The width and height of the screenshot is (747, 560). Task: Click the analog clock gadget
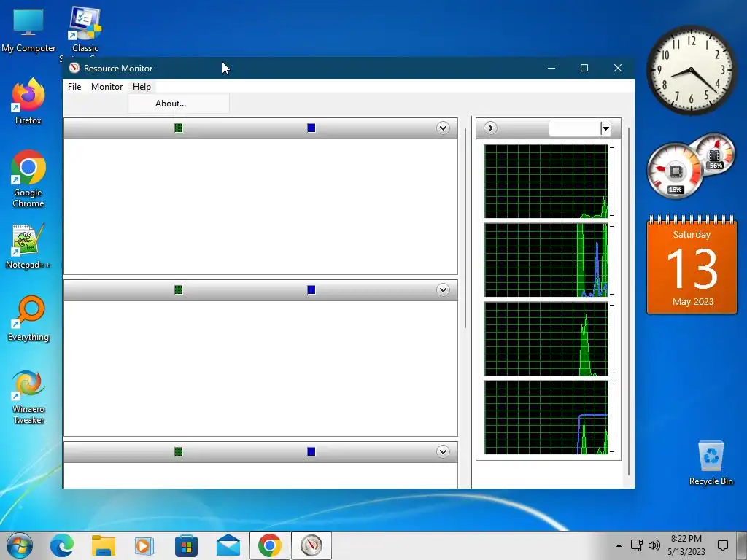[692, 71]
